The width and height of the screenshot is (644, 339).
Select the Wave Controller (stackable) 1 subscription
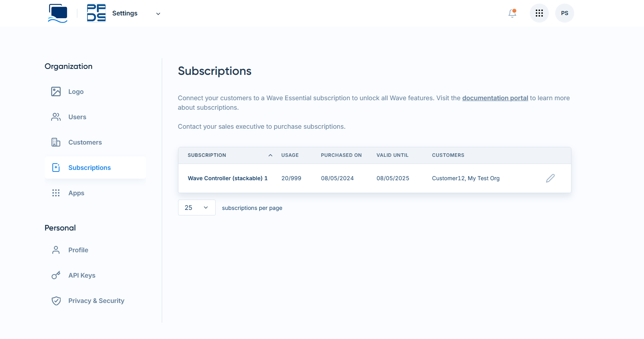[x=228, y=178]
